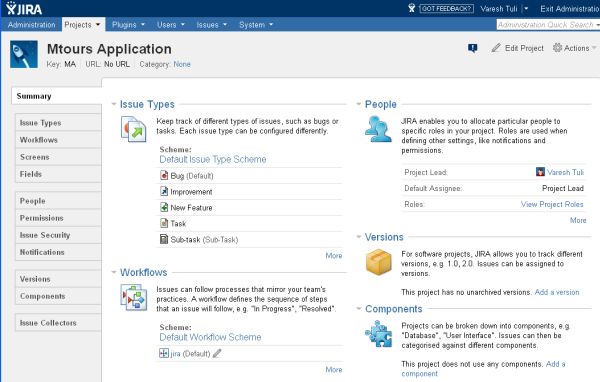Image resolution: width=600 pixels, height=382 pixels.
Task: Click the People section icon
Action: coord(378,129)
